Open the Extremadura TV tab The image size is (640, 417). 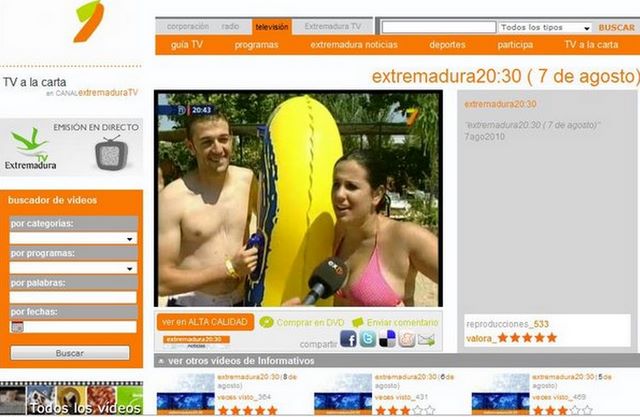(333, 27)
